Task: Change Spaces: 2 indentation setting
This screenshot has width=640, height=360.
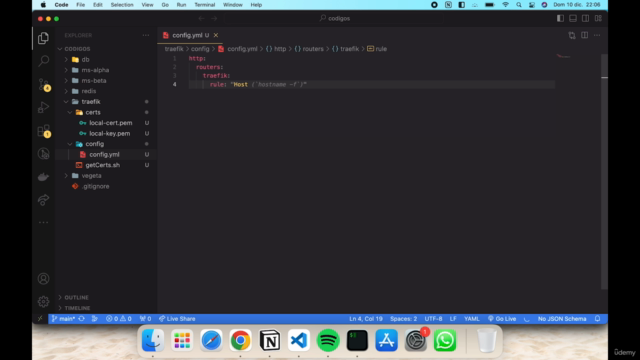Action: tap(403, 319)
